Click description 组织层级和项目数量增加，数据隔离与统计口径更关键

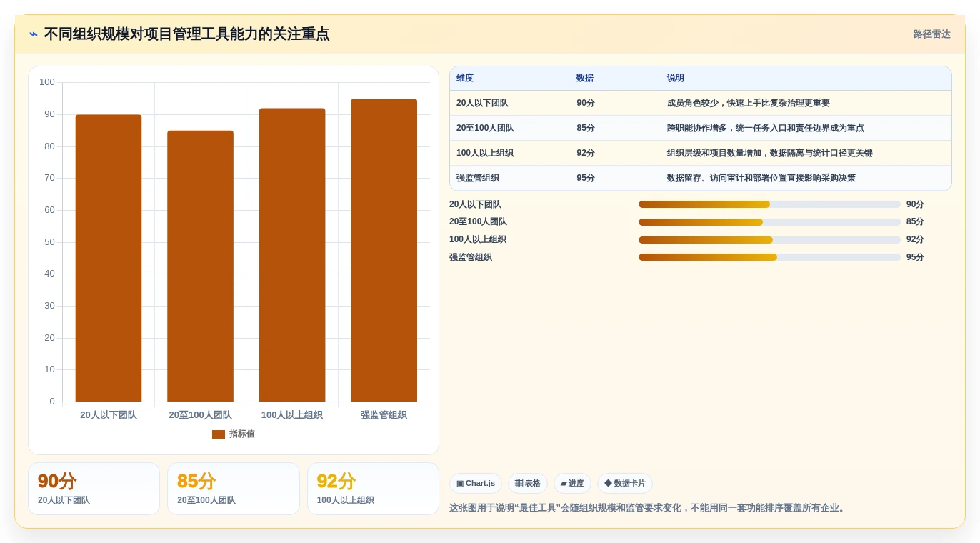pos(770,154)
